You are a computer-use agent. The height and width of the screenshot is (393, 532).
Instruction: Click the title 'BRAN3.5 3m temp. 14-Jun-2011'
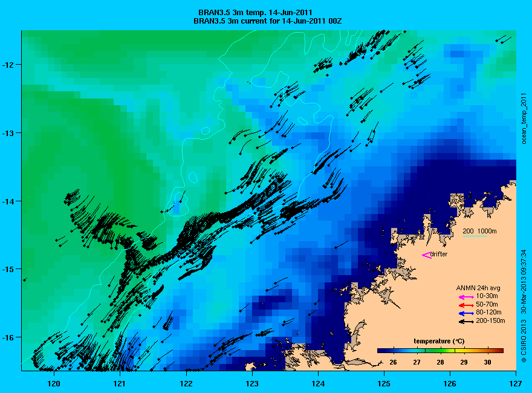[x=255, y=13]
